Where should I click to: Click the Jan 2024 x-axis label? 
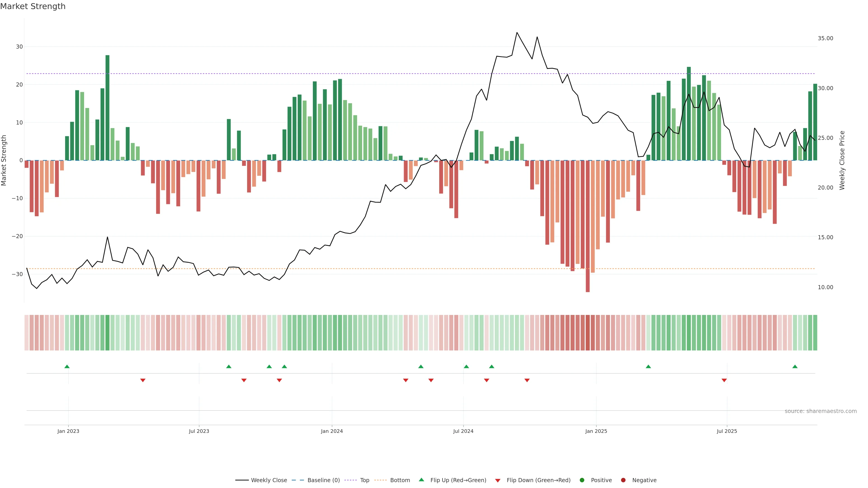coord(332,431)
